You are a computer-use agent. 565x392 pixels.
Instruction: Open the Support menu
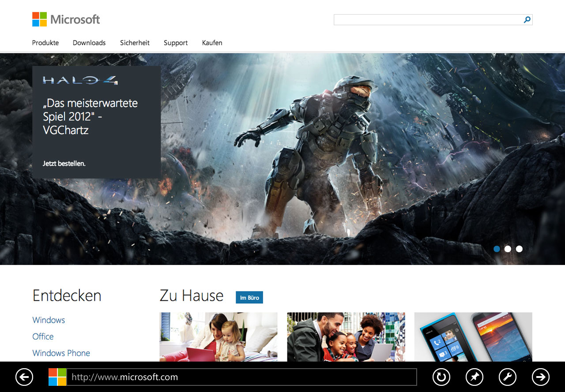pos(176,43)
